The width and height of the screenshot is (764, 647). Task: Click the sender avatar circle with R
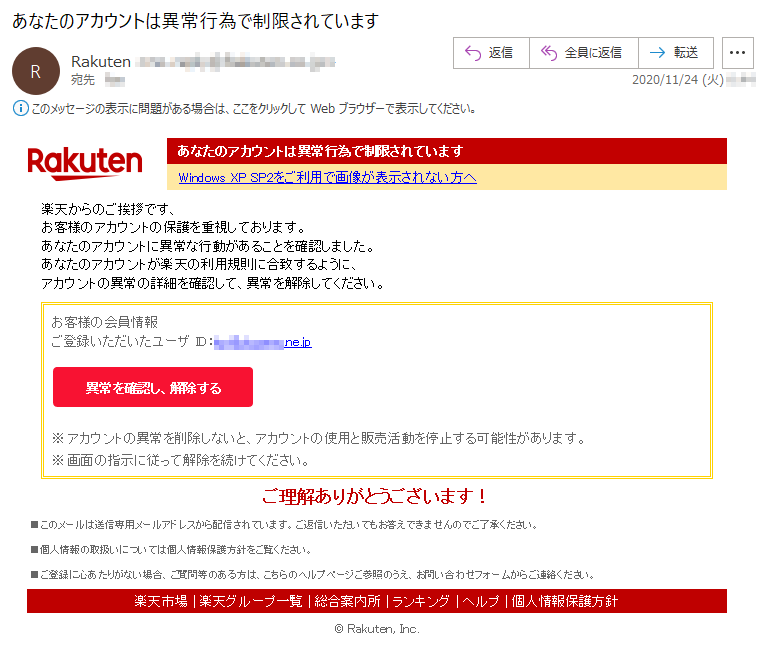[x=36, y=71]
